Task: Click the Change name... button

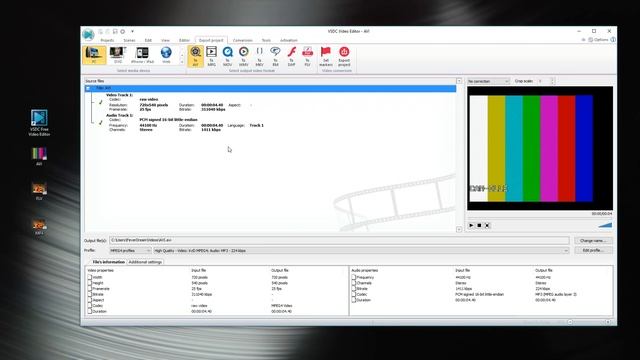Action: pyautogui.click(x=593, y=241)
